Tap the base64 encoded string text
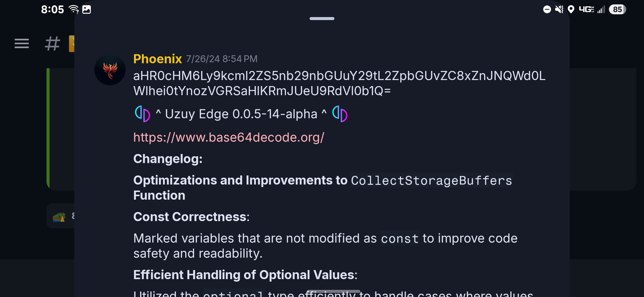The width and height of the screenshot is (644, 297). [x=339, y=83]
